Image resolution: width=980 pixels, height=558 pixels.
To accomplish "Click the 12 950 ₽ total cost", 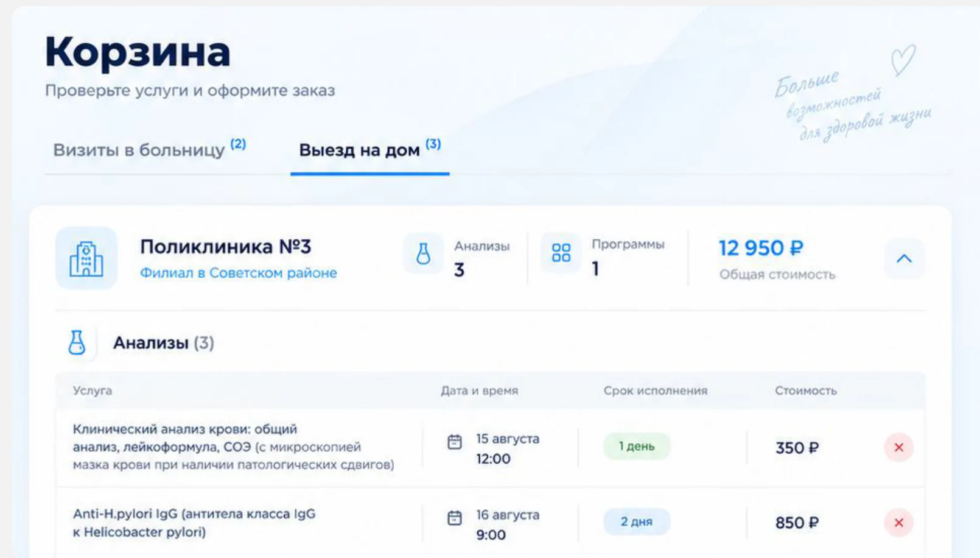I will pos(761,248).
